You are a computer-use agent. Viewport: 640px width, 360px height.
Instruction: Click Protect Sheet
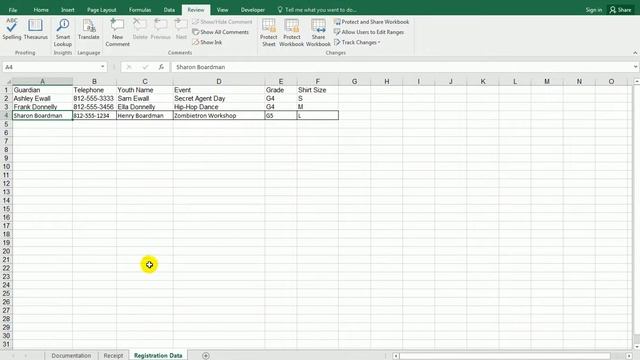tap(269, 33)
